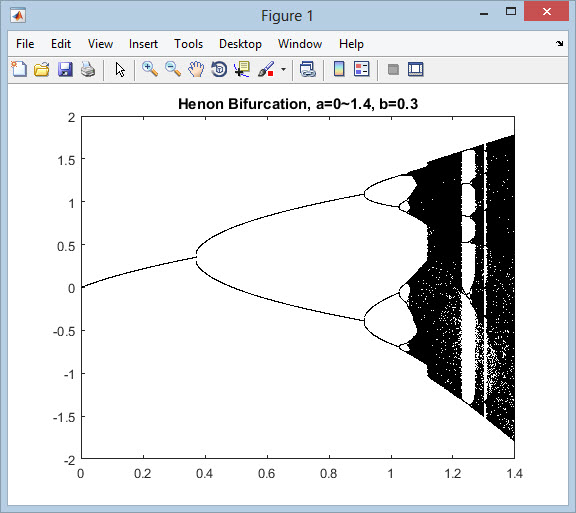Image resolution: width=576 pixels, height=513 pixels.
Task: Hide plot tools with the gray square icon
Action: 393,69
